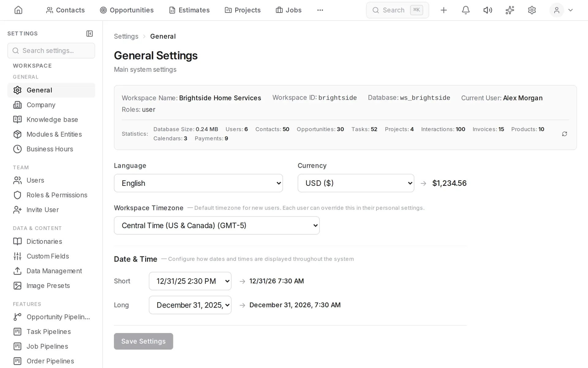The width and height of the screenshot is (588, 368).
Task: Select General in settings sidebar
Action: 51,90
